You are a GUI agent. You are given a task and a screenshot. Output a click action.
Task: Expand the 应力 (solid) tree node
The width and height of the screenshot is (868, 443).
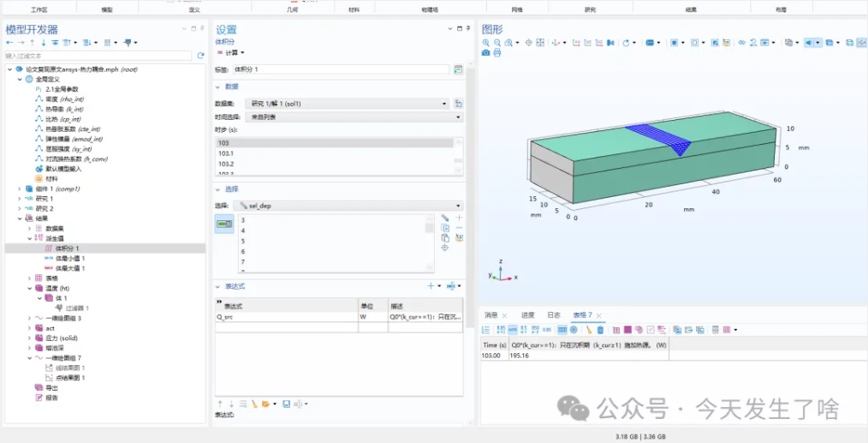[29, 338]
